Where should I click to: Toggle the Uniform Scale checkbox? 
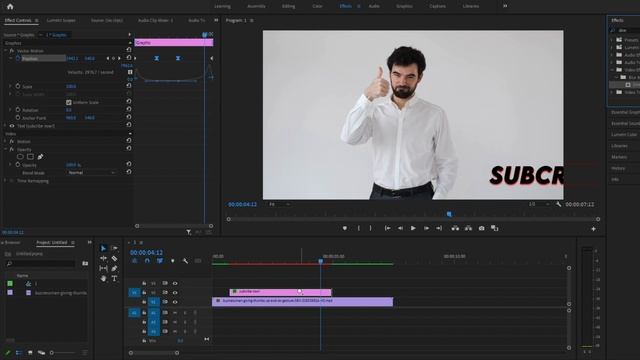(x=69, y=102)
